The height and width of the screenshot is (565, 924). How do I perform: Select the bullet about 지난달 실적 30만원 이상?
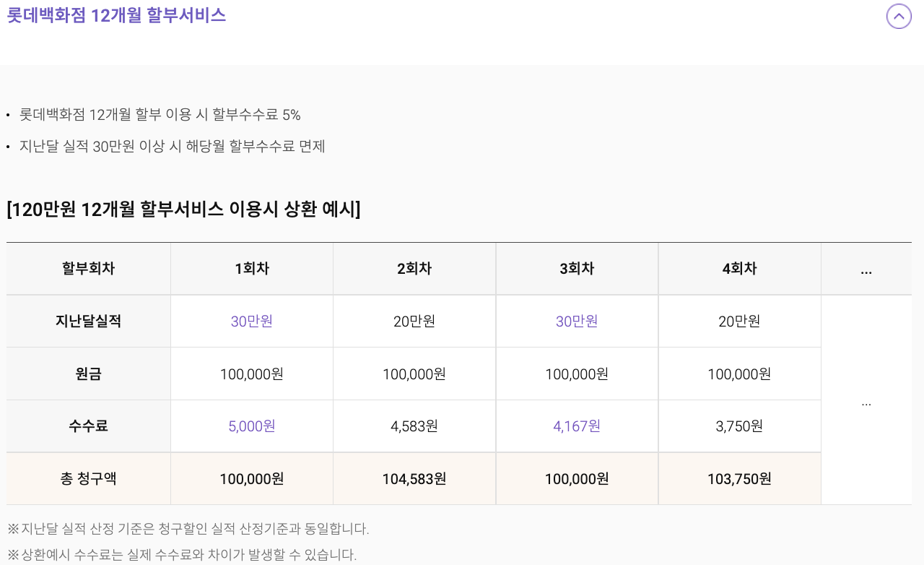coord(173,146)
